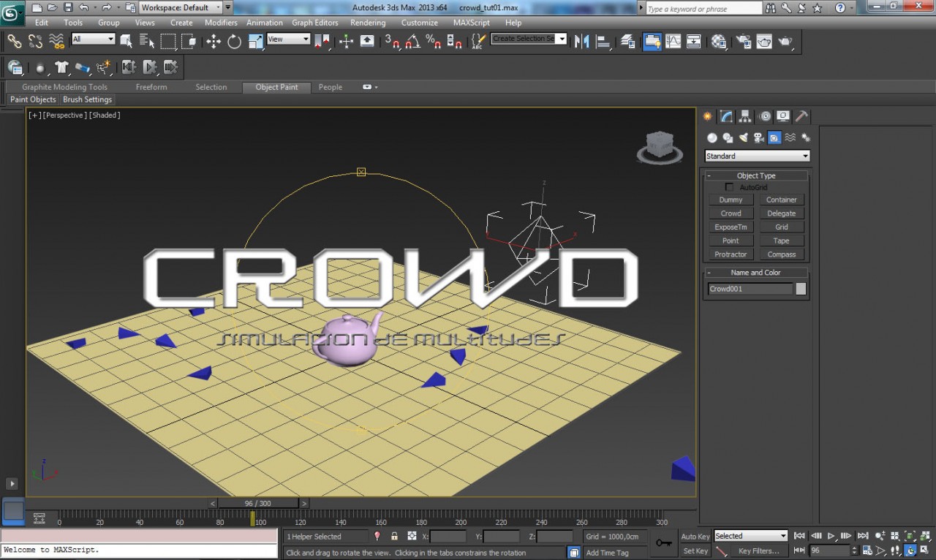Select the Select and Link tool

point(15,42)
